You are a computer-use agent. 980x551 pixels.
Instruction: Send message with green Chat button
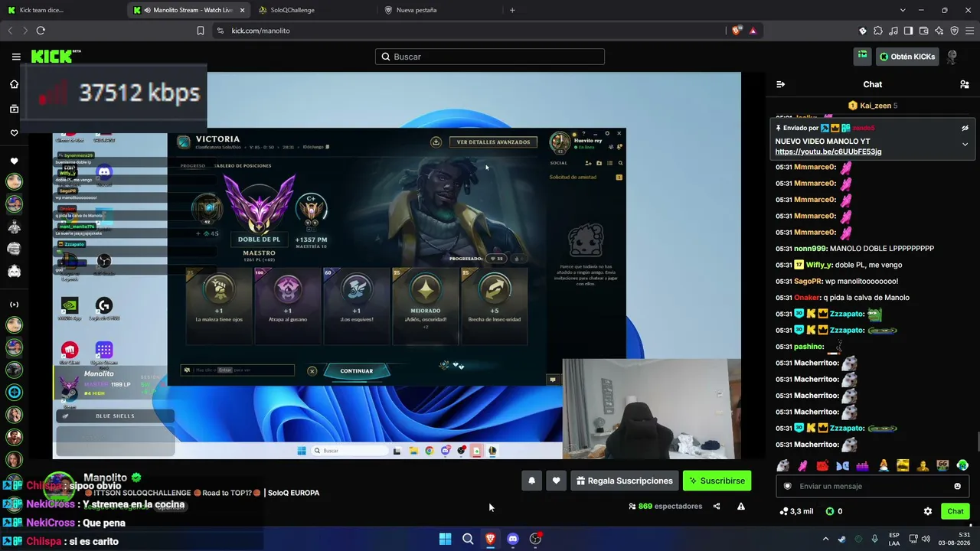[955, 511]
